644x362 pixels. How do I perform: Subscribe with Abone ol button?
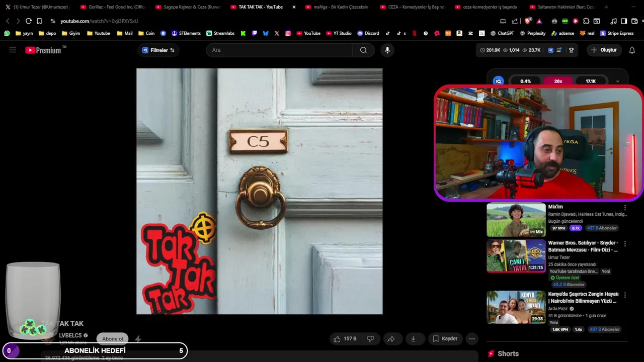pos(112,339)
